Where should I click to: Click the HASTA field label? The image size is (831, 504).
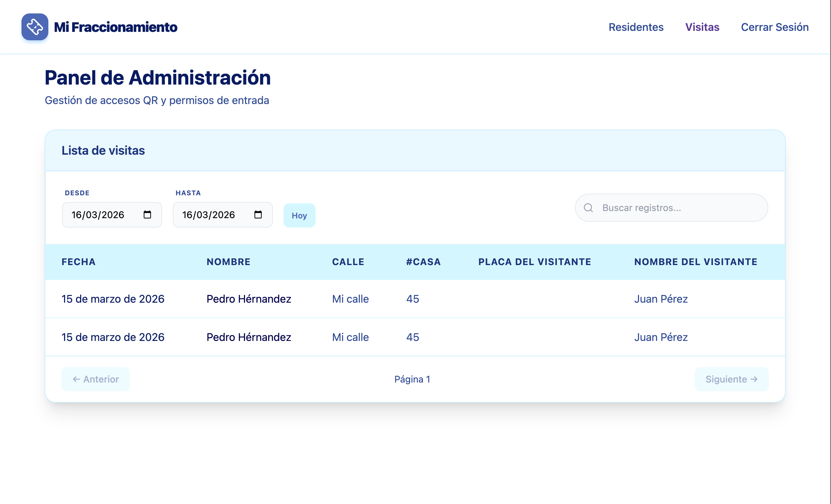[x=188, y=193]
